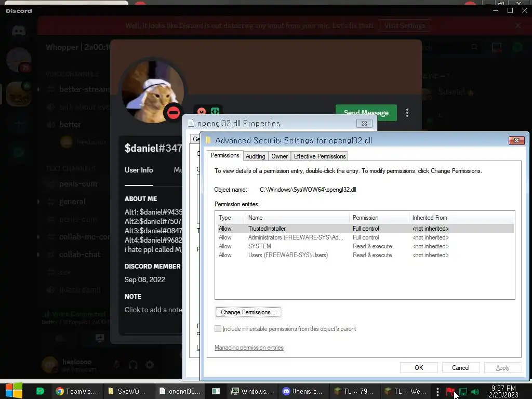Select the Permissions tab
This screenshot has height=399, width=532.
pos(225,155)
